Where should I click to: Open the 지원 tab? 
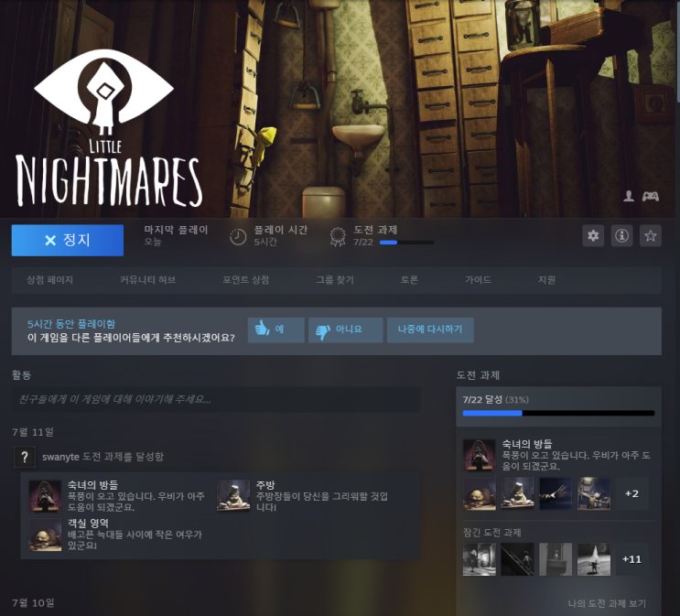(x=546, y=280)
